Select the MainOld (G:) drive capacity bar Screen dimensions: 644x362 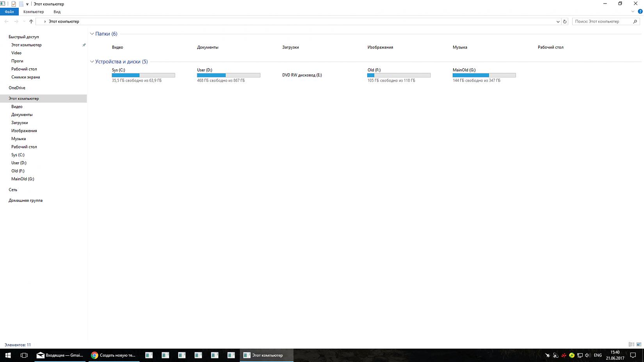point(484,75)
